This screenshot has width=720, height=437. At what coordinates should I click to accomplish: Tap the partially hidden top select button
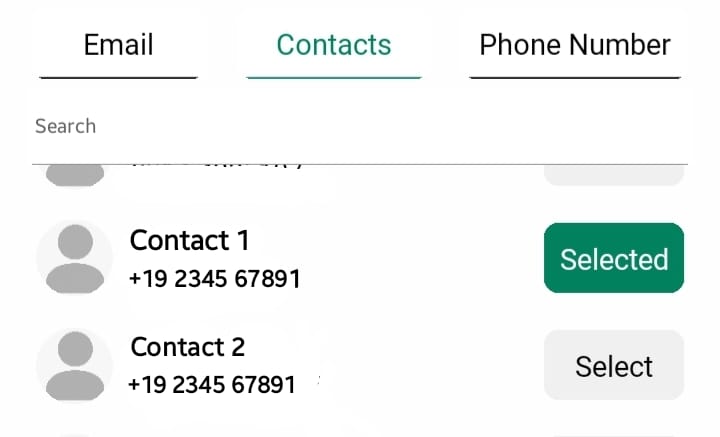(614, 175)
